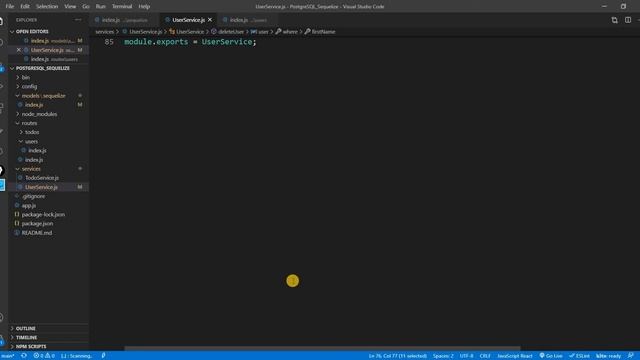Click the Open Changes icon in editor toolbar
This screenshot has height=360, width=640.
pyautogui.click(x=614, y=20)
